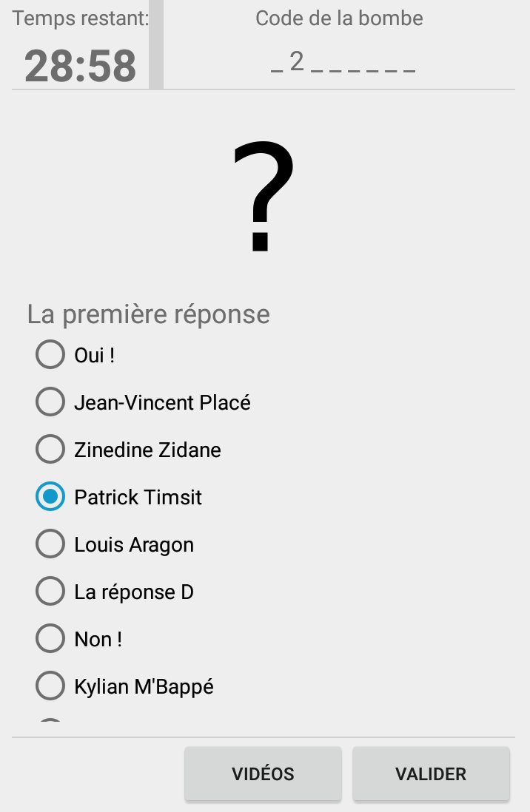Click the "Patrick Timsit" answer text
Image resolution: width=530 pixels, height=812 pixels.
pyautogui.click(x=138, y=497)
